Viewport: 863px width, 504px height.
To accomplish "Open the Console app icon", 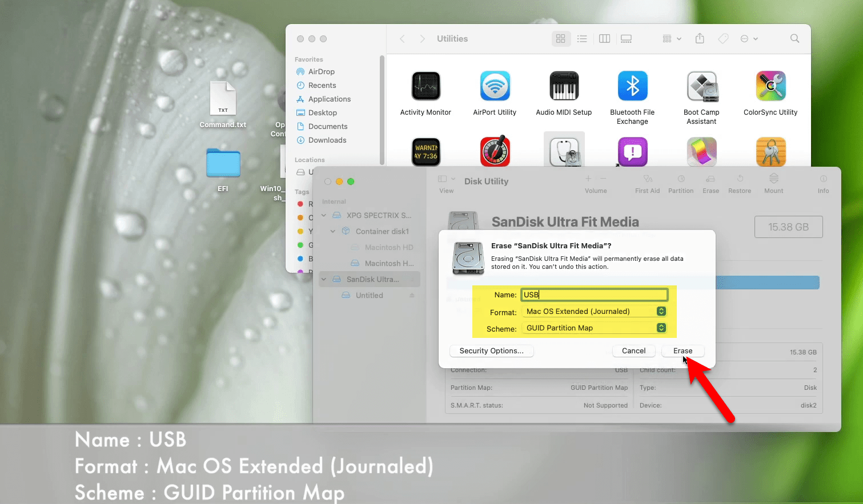I will click(x=426, y=152).
